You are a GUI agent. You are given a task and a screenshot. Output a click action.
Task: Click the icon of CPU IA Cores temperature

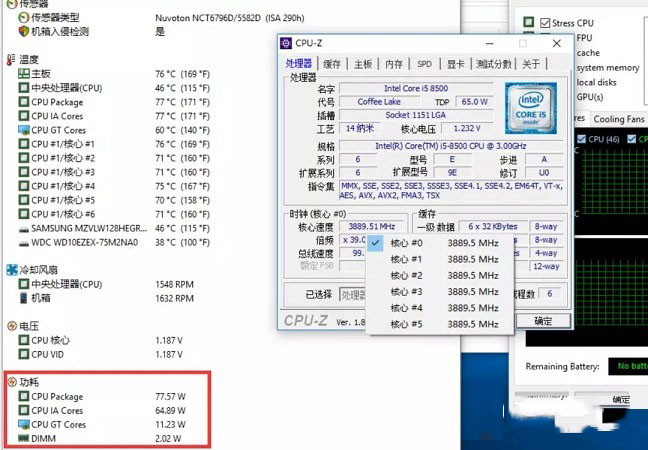click(x=24, y=116)
